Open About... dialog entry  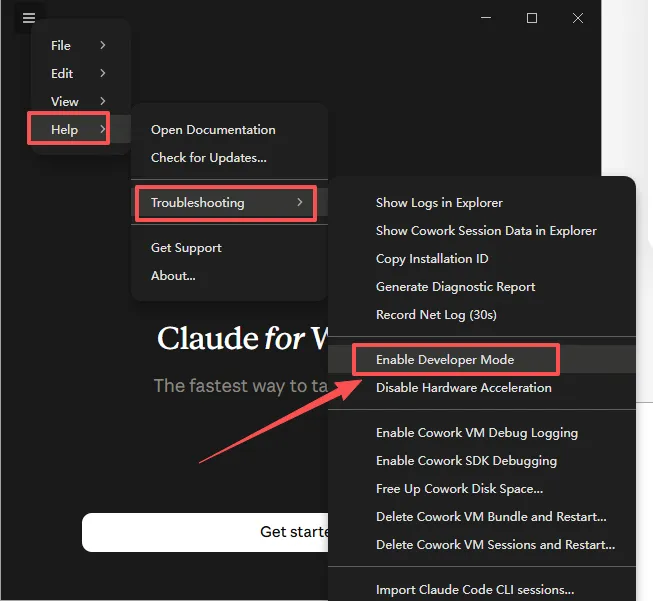tap(229, 275)
